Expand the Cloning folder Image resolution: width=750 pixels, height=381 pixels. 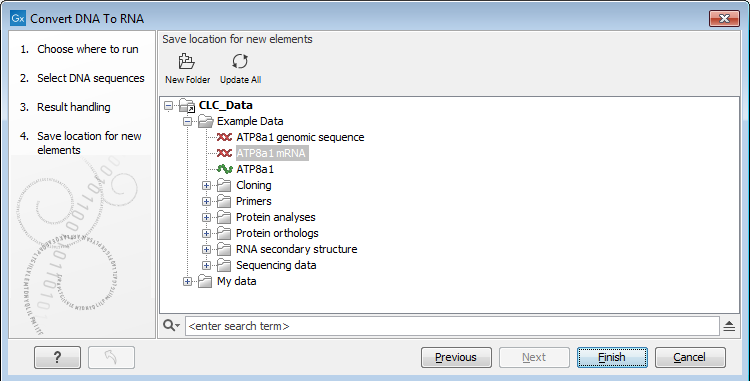point(206,185)
